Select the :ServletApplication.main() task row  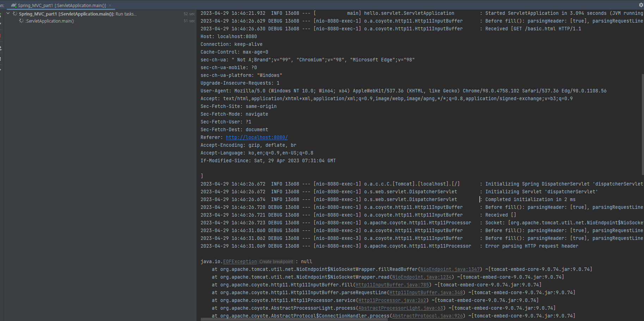coord(100,21)
